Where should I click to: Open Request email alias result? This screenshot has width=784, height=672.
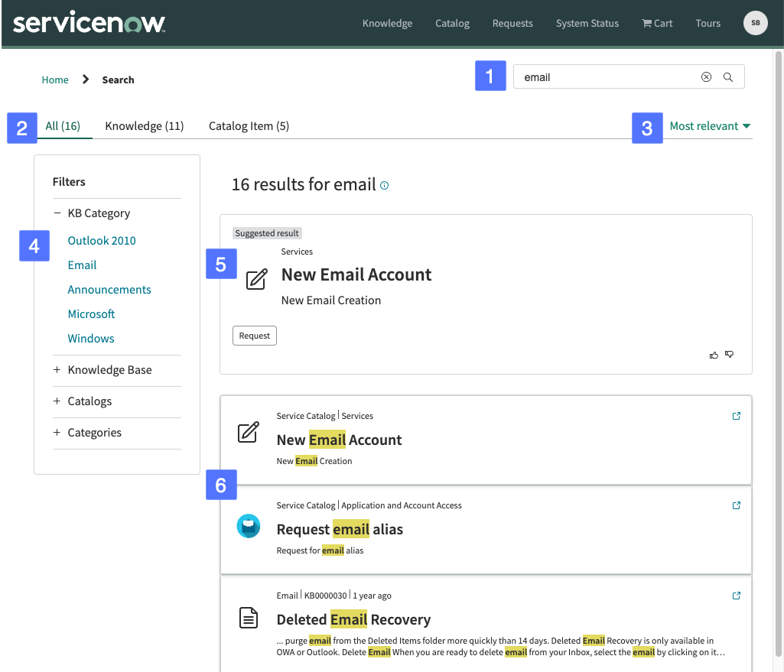coord(340,529)
